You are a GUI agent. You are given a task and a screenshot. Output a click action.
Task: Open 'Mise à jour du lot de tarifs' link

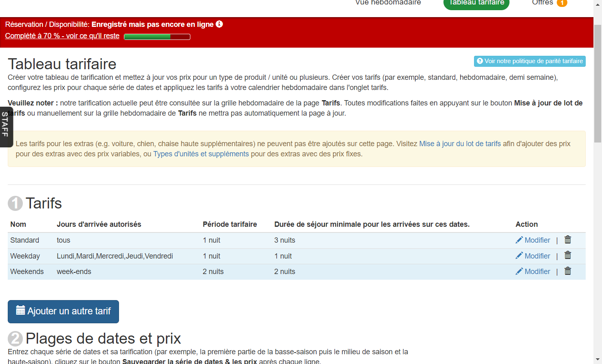(x=460, y=144)
